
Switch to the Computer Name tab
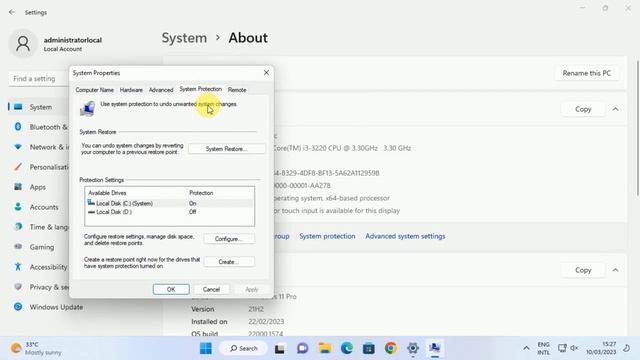[x=94, y=90]
